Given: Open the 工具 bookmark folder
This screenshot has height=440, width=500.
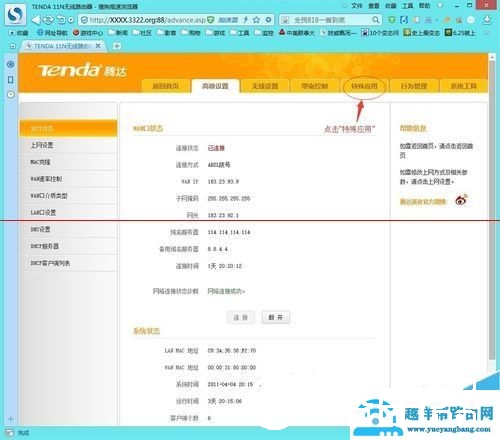Looking at the screenshot, I should pyautogui.click(x=239, y=33).
